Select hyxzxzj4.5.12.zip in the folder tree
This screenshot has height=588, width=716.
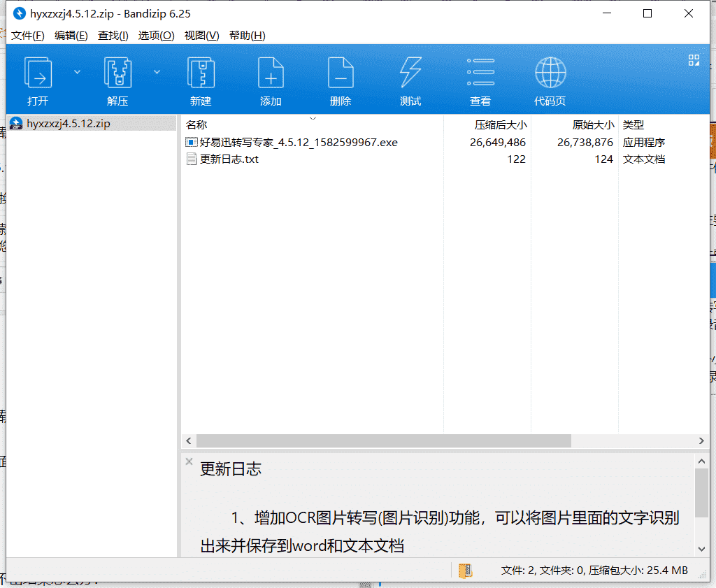pyautogui.click(x=92, y=123)
